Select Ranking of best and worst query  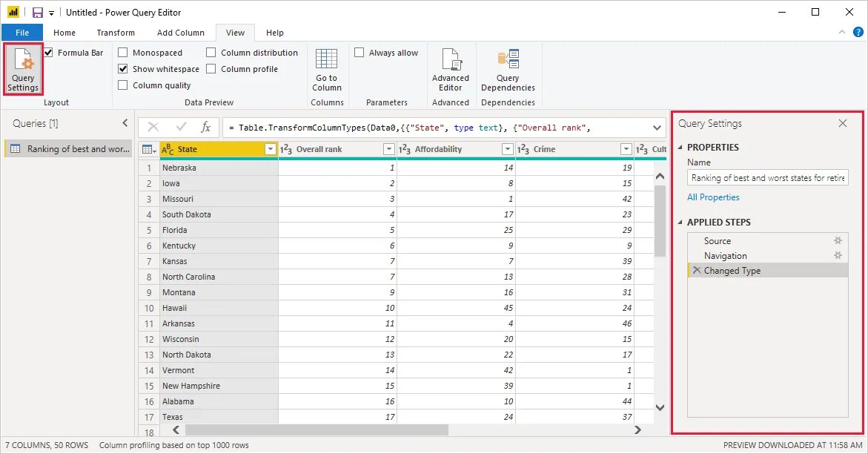point(69,148)
